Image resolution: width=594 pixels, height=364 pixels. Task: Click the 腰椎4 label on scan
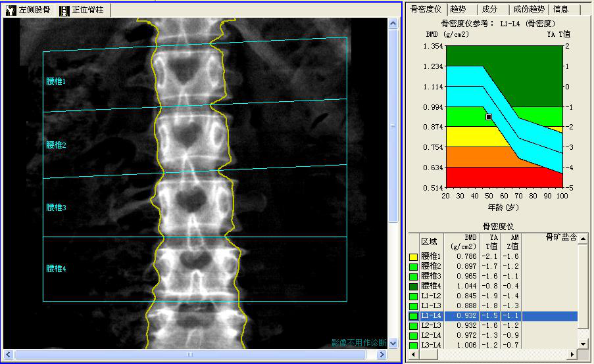pos(56,269)
